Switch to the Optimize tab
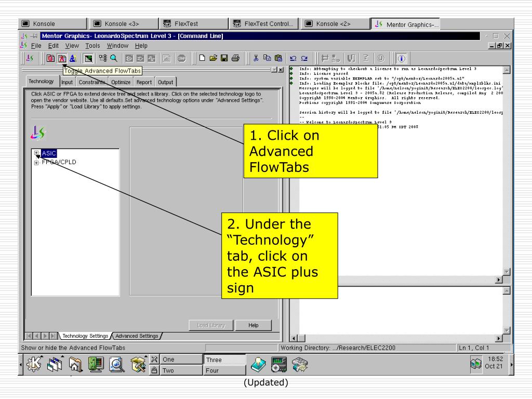The image size is (532, 399). coord(121,82)
